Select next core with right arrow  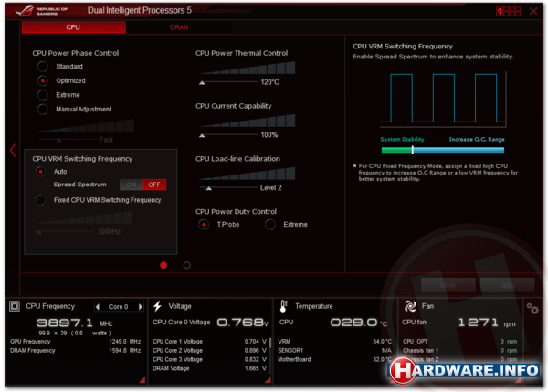coord(141,307)
